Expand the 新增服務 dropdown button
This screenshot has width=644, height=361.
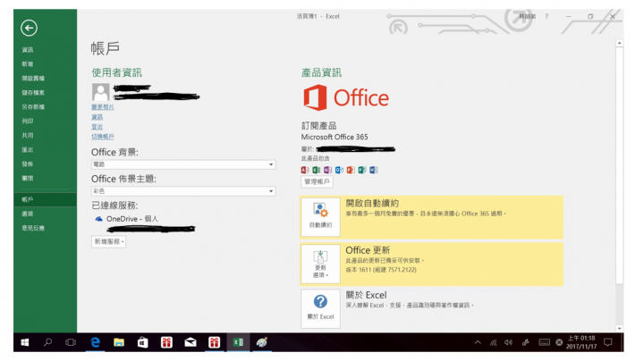108,241
